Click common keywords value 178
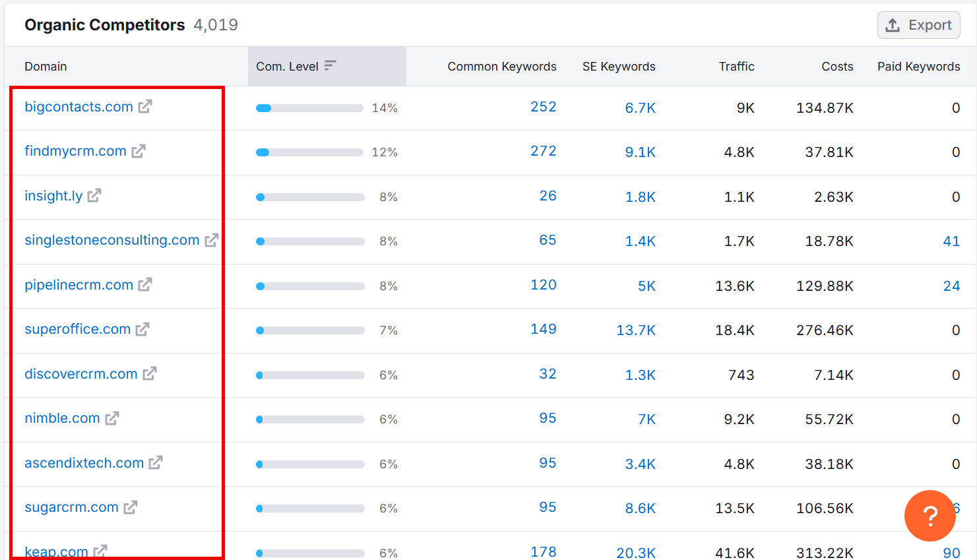 pyautogui.click(x=544, y=552)
